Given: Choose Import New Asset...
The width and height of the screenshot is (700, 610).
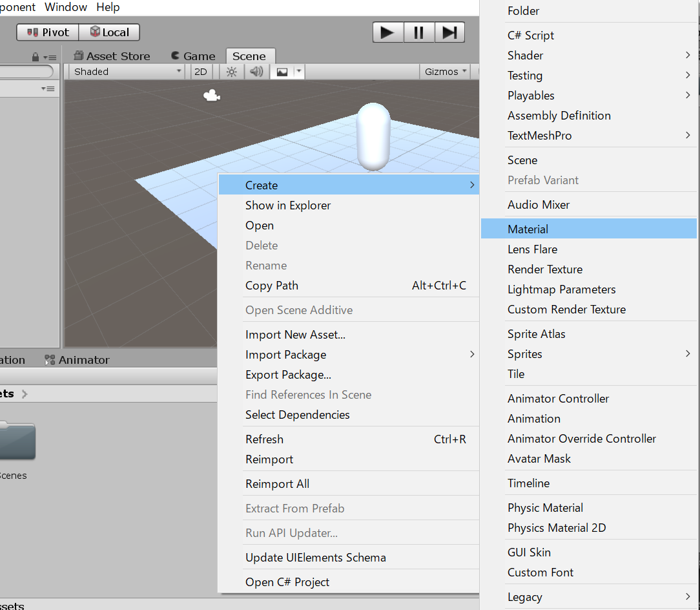Looking at the screenshot, I should (x=349, y=334).
